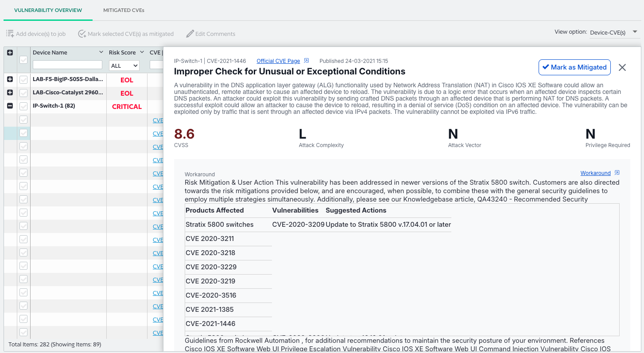Click the Mark as Mitigated button

point(574,67)
